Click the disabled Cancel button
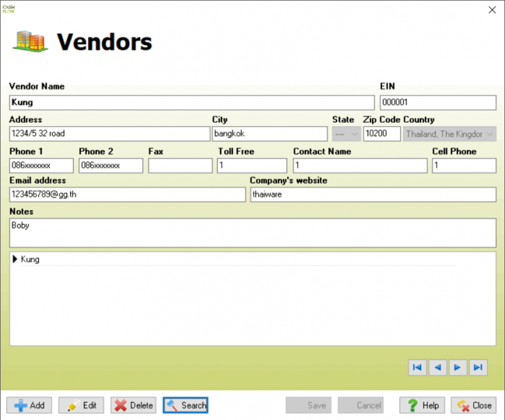505x420 pixels. pyautogui.click(x=361, y=405)
